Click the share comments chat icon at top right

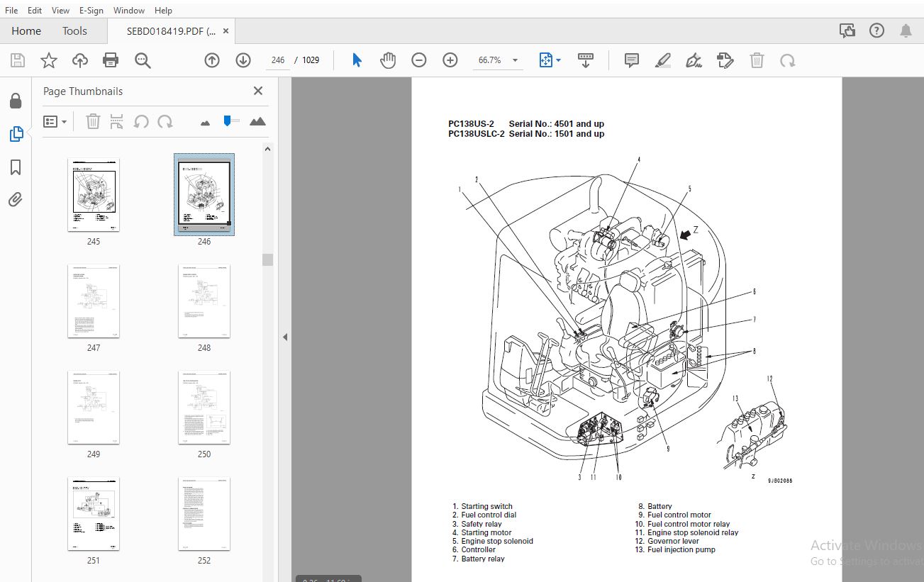click(847, 30)
